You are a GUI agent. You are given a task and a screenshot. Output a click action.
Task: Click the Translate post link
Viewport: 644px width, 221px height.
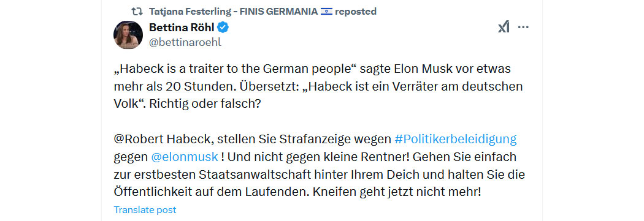[145, 210]
